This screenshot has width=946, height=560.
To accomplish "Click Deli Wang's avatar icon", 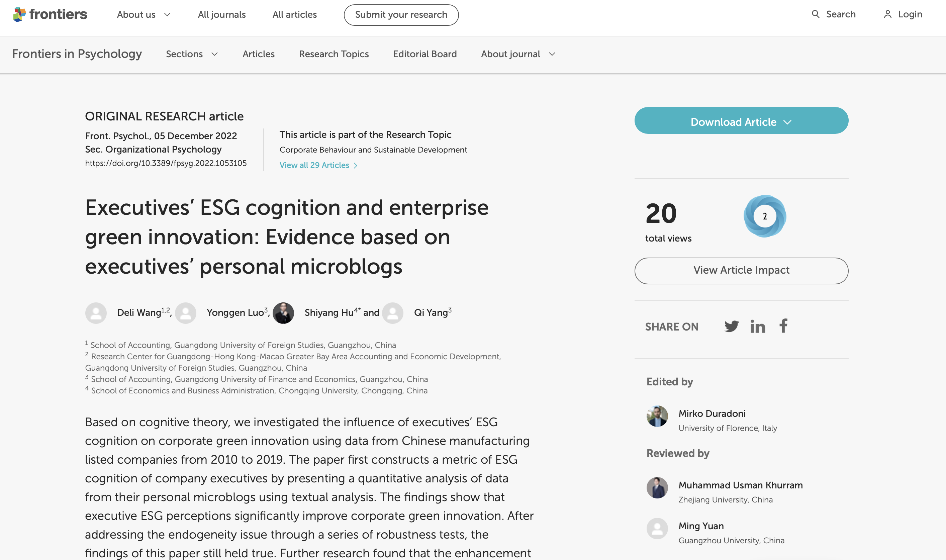I will click(x=96, y=313).
